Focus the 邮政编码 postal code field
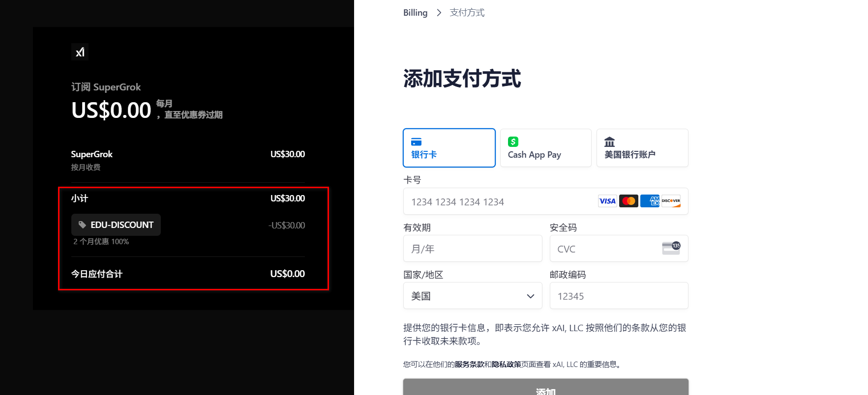This screenshot has width=868, height=395. click(x=619, y=296)
